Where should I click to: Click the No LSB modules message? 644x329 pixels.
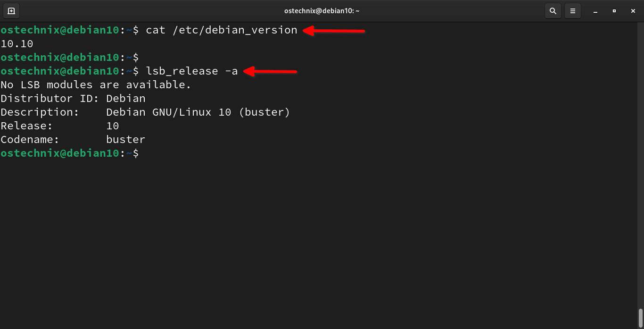tap(94, 84)
